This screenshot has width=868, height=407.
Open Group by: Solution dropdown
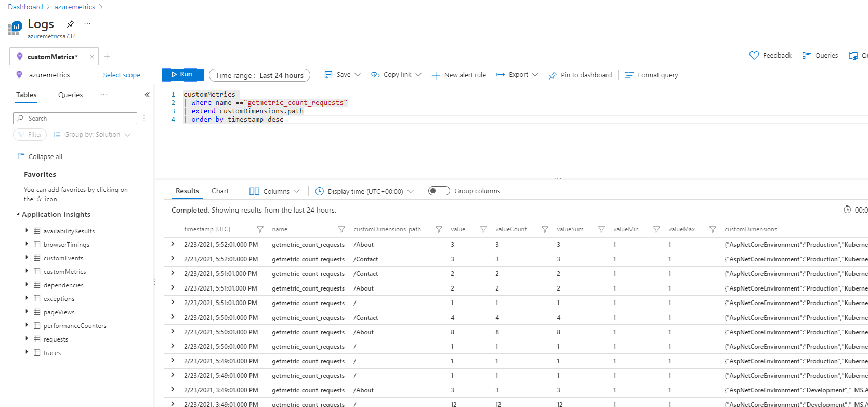coord(92,135)
